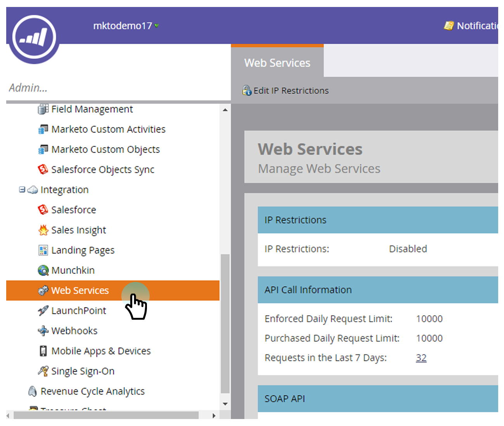Open Marketo Custom Activities

[x=108, y=129]
